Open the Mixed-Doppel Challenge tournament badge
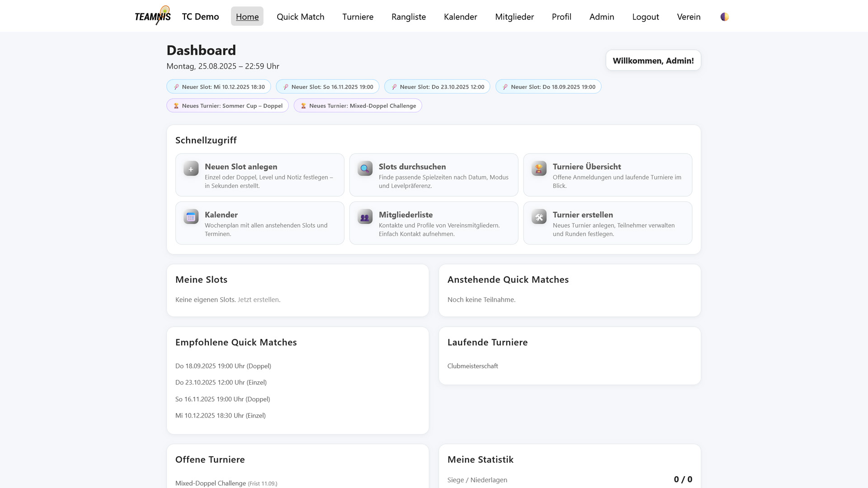 coord(357,105)
